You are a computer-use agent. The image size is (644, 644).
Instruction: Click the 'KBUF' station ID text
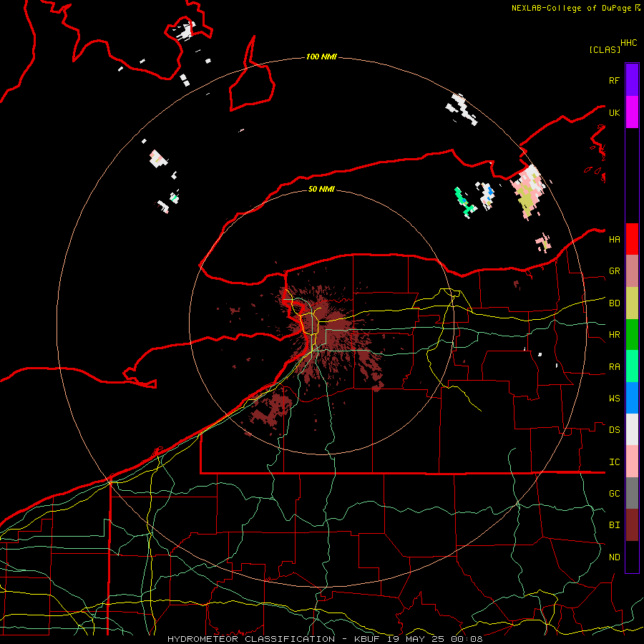[x=368, y=639]
